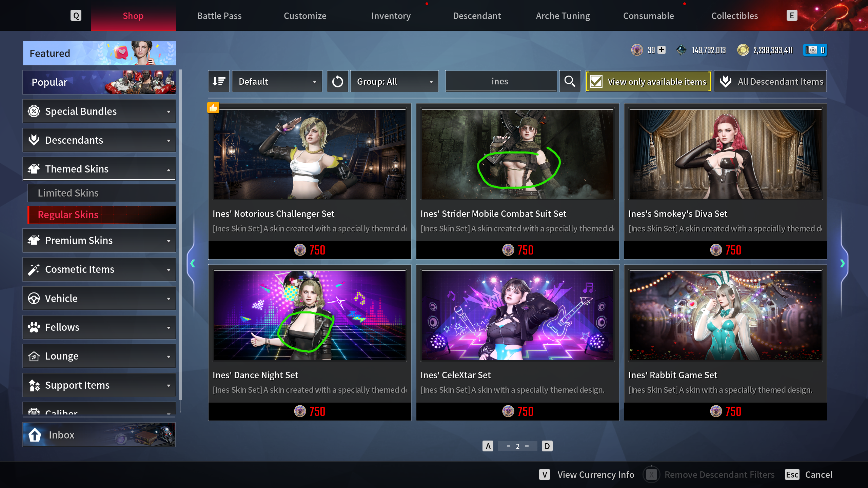Select Regular Skins subcategory
The width and height of the screenshot is (868, 488).
pyautogui.click(x=102, y=215)
